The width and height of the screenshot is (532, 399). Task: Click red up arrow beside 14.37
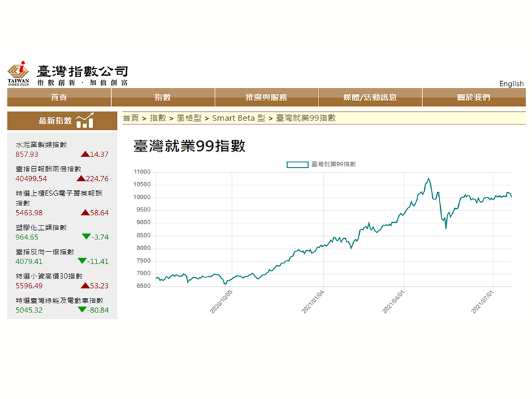85,154
